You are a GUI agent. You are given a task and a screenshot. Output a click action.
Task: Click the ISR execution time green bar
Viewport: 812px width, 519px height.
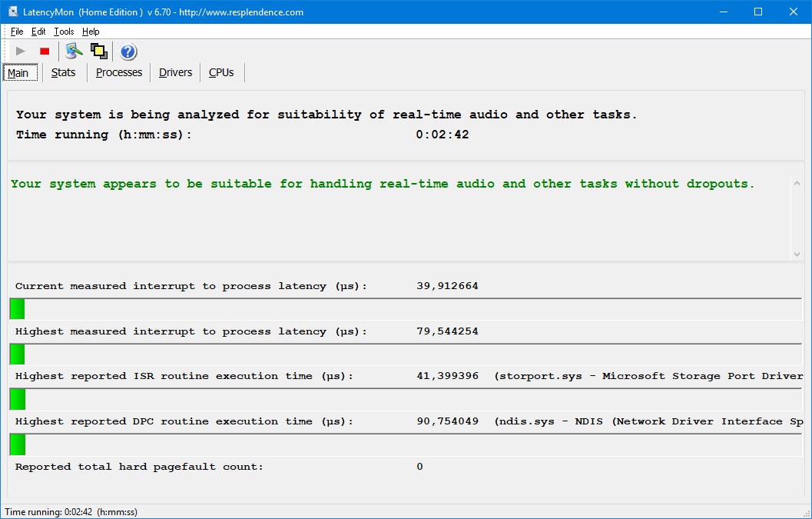pos(17,399)
